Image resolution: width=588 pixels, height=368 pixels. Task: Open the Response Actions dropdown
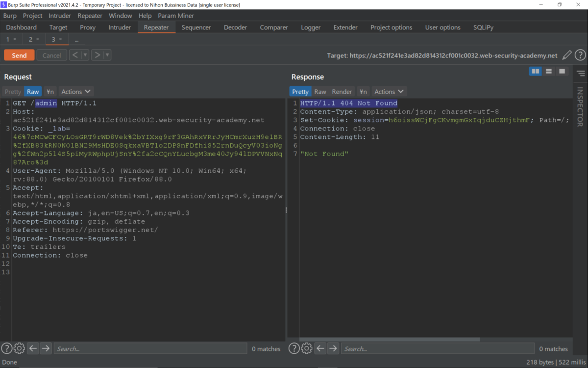click(x=389, y=91)
